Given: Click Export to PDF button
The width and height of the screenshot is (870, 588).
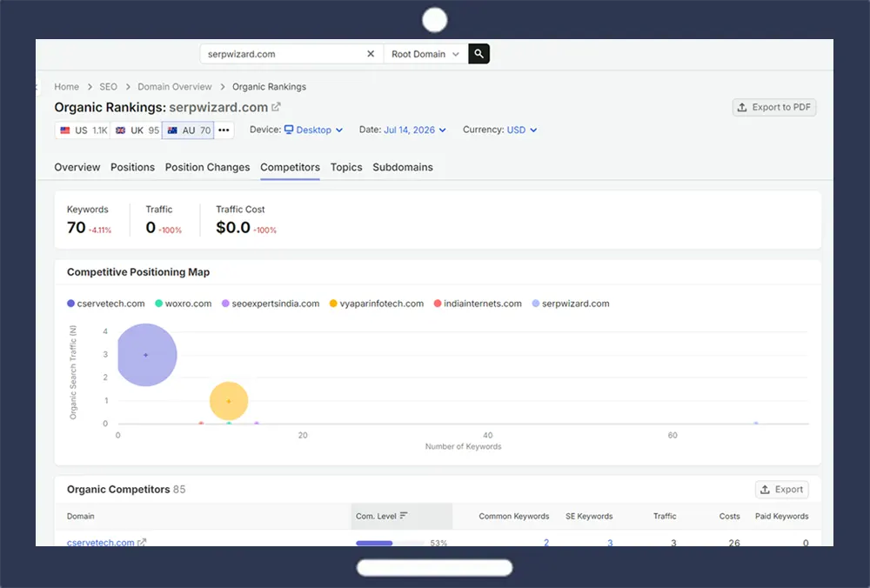Looking at the screenshot, I should (x=774, y=107).
